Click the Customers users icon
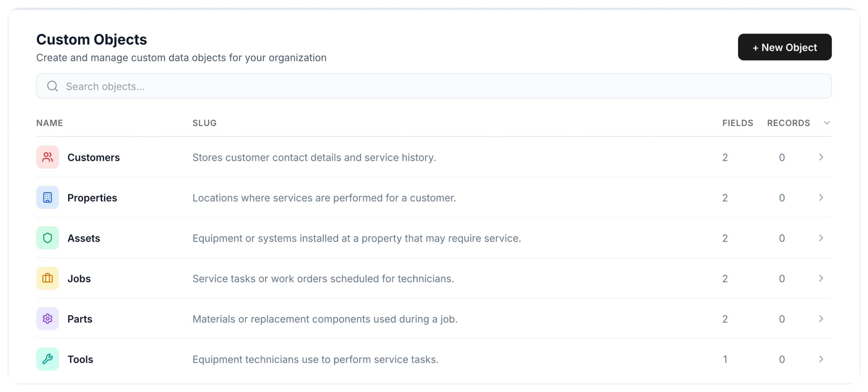This screenshot has width=868, height=392. [47, 157]
